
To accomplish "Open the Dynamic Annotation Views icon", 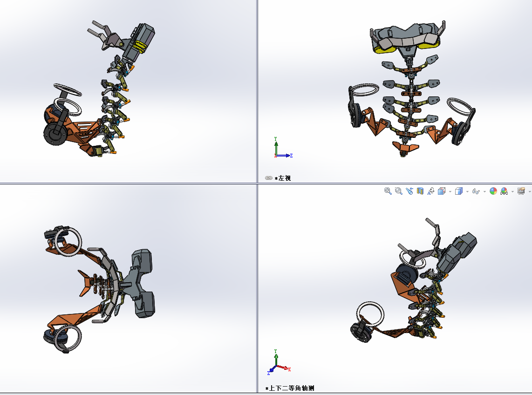I will pos(430,191).
